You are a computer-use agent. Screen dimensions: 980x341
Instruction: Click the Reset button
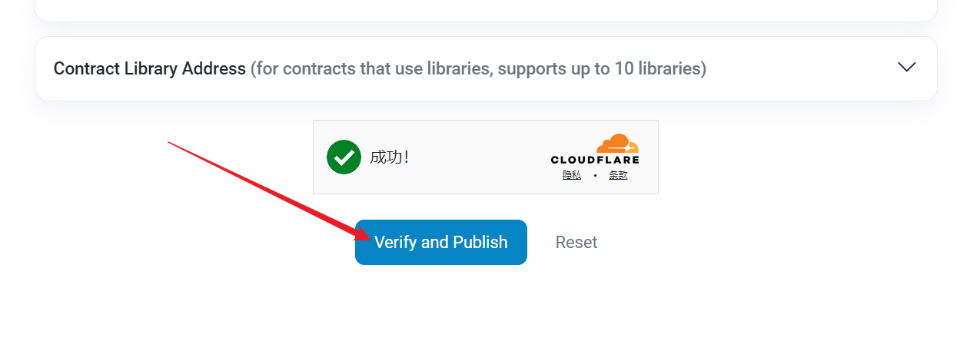(576, 243)
